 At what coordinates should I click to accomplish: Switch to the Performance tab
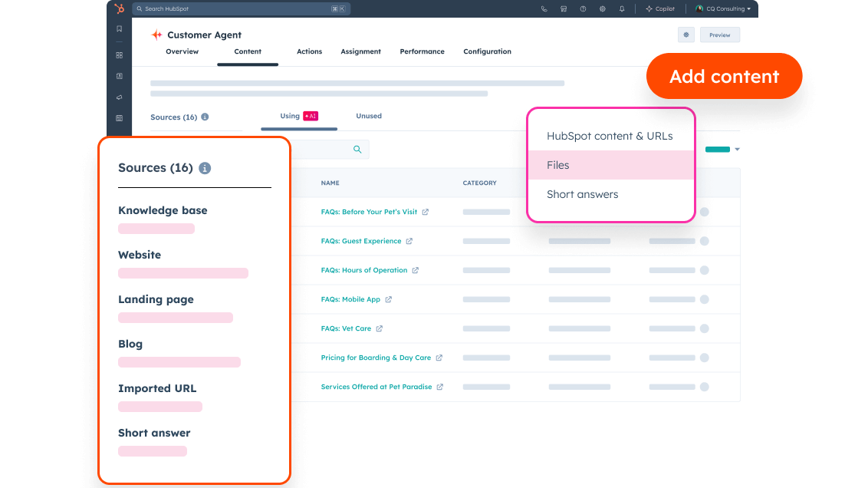[422, 51]
